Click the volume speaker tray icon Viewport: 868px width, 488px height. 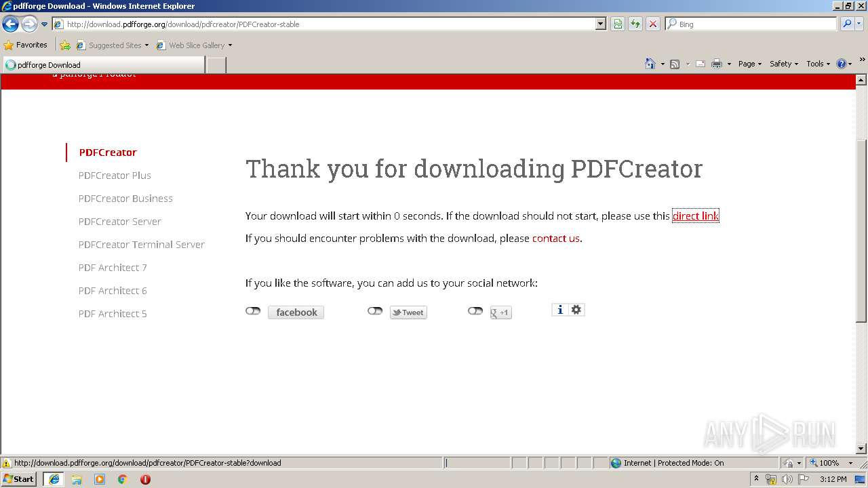pyautogui.click(x=787, y=479)
